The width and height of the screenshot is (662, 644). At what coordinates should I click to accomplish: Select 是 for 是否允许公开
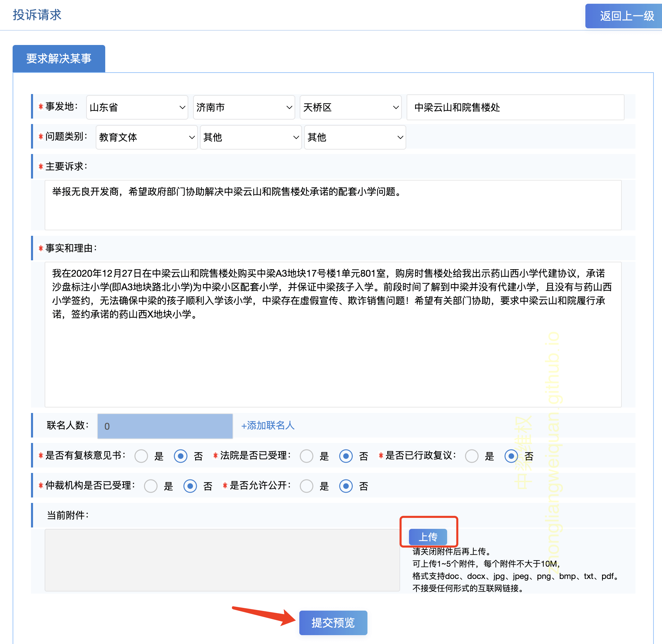pyautogui.click(x=306, y=486)
